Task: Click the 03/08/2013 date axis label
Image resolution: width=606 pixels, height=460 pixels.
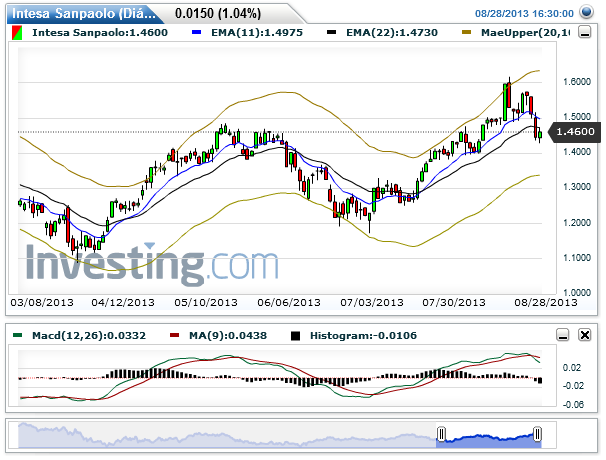Action: click(x=42, y=302)
